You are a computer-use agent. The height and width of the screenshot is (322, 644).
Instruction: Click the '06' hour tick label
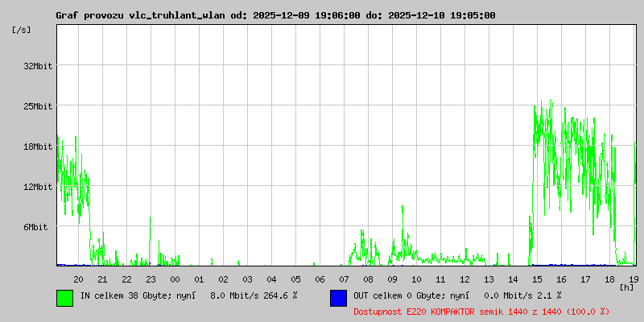(320, 279)
